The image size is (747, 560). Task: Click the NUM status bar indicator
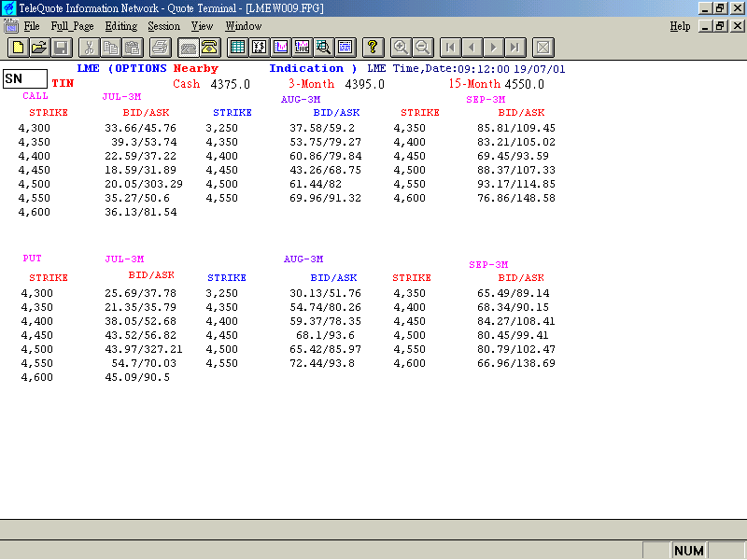point(689,551)
